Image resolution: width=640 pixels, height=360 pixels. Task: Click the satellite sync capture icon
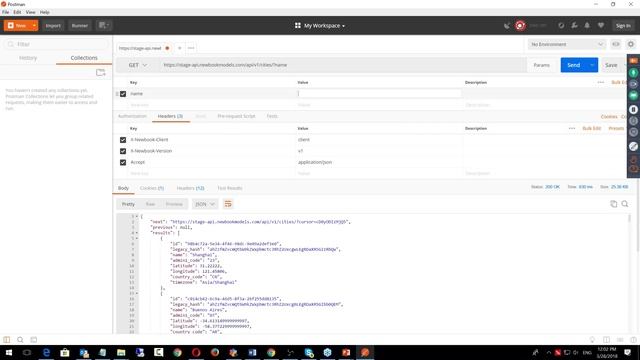click(507, 25)
